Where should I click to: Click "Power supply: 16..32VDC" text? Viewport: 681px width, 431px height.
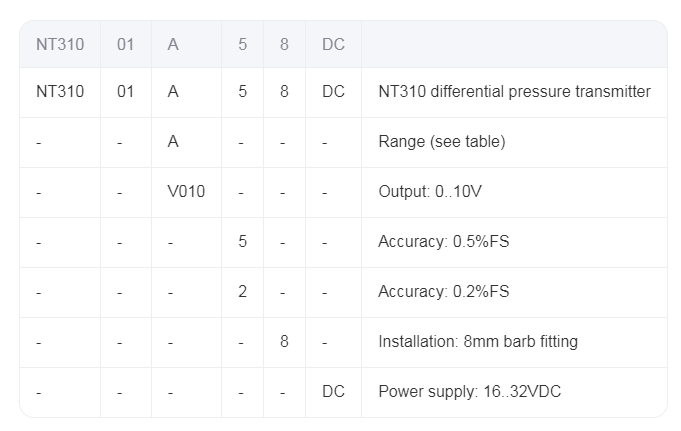(x=469, y=392)
